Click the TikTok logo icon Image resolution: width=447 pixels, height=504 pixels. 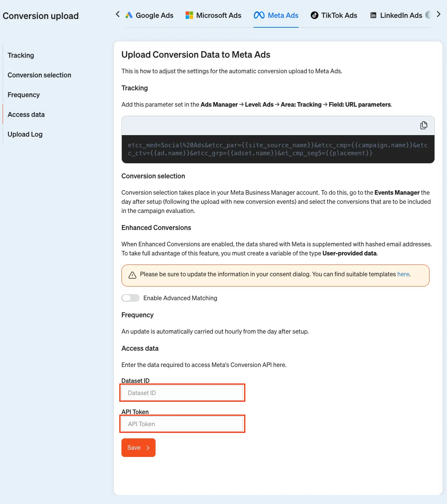[x=315, y=15]
